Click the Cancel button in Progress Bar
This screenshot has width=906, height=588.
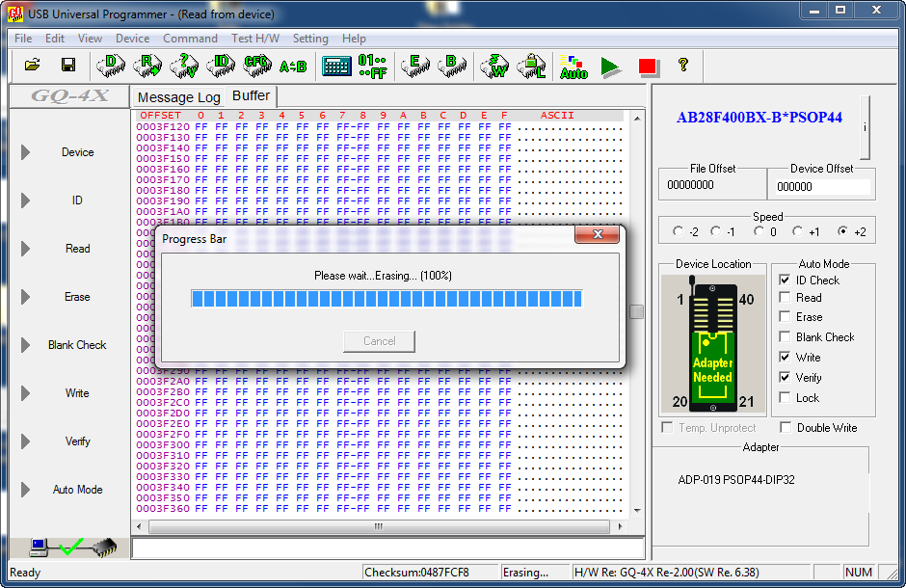[379, 341]
